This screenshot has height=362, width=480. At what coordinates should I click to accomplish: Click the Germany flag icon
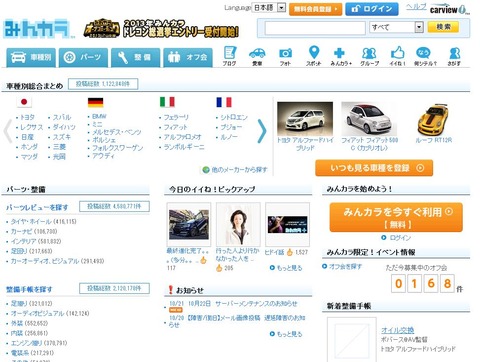click(x=95, y=102)
